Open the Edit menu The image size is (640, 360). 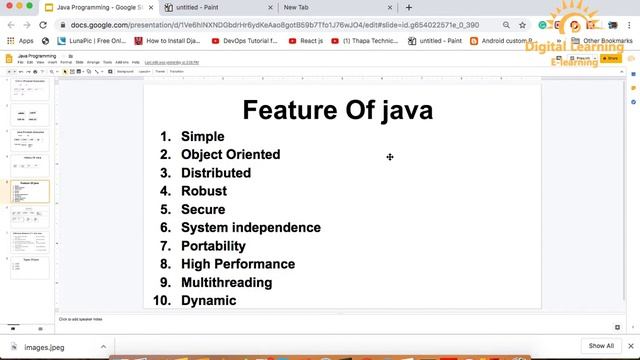tap(30, 62)
